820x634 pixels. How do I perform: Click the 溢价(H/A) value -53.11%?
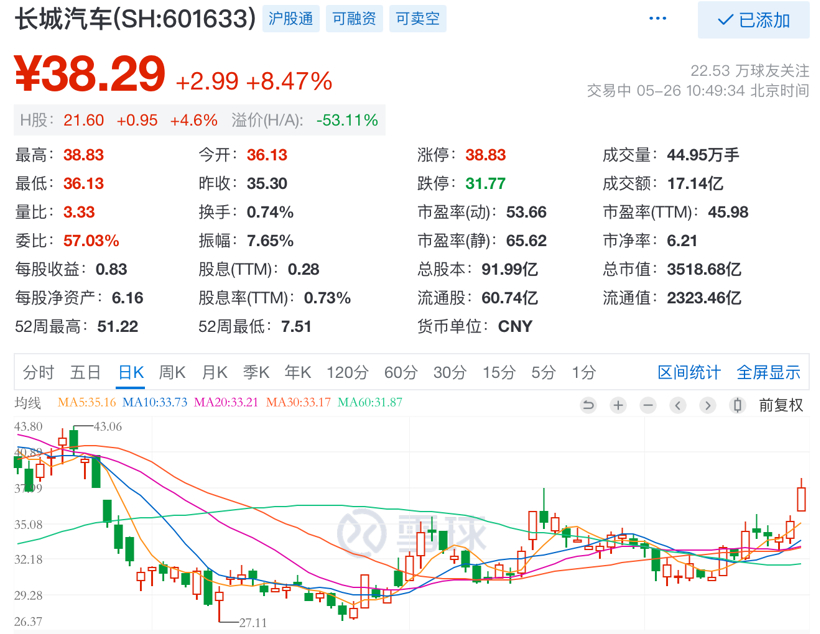pyautogui.click(x=347, y=120)
